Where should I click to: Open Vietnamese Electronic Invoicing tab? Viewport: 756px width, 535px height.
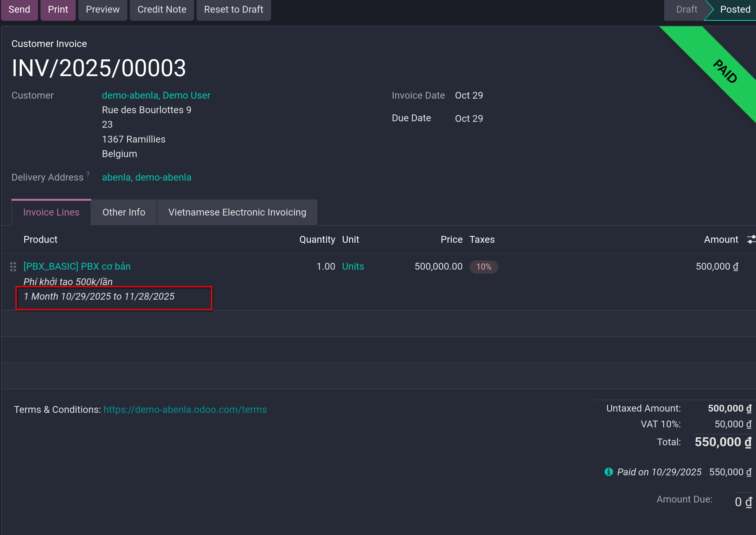237,212
